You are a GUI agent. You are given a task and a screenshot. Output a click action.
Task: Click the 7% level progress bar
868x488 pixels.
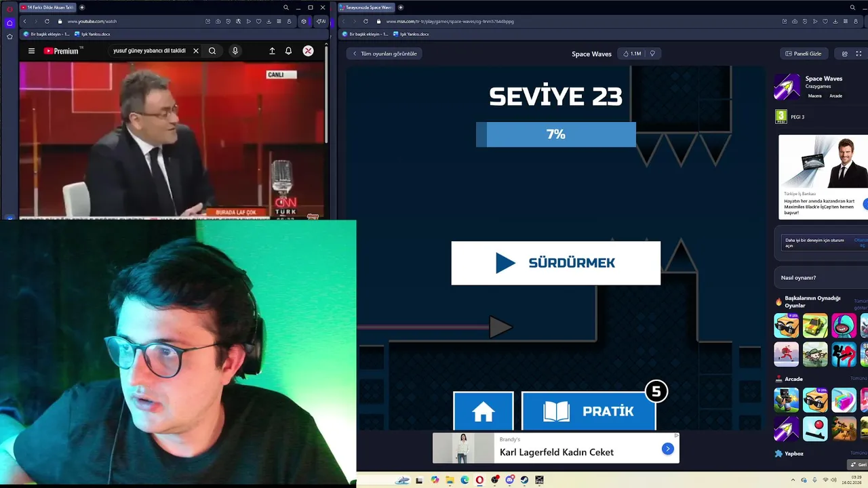click(x=556, y=134)
